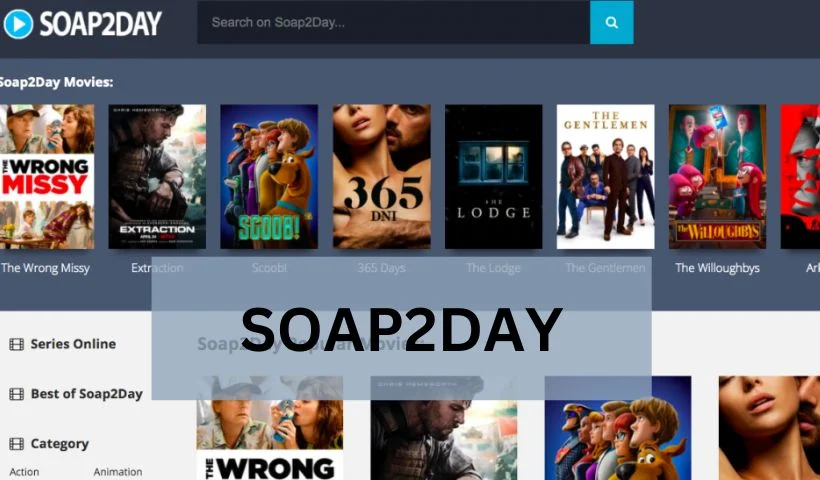The height and width of the screenshot is (480, 820).
Task: Open Best of Soap2Day menu item
Action: tap(87, 394)
